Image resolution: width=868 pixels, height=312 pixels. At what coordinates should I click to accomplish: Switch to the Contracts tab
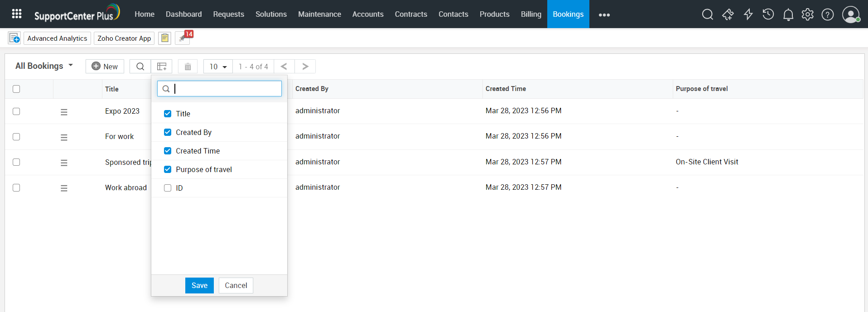(410, 14)
